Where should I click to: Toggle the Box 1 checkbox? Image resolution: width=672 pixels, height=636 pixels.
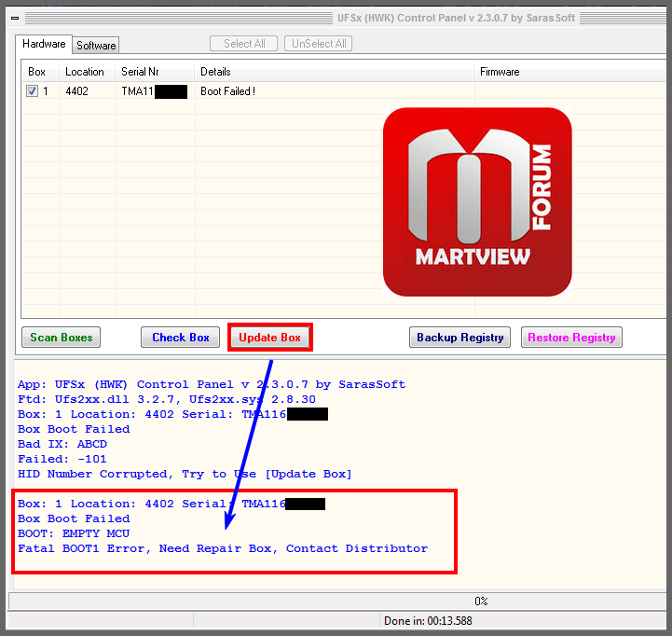[x=32, y=90]
